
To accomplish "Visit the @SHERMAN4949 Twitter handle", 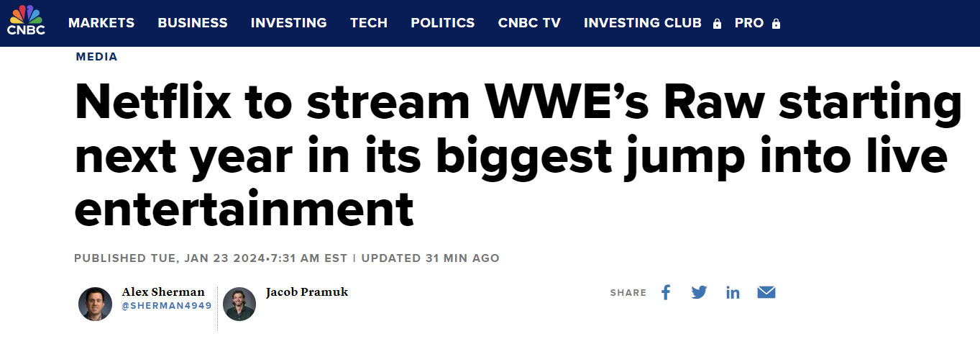I will coord(167,306).
